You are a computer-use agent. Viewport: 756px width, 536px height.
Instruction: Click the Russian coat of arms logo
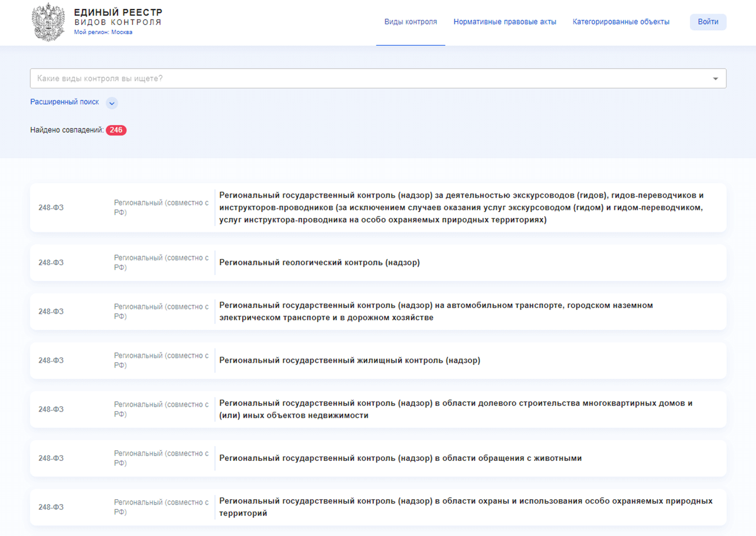48,22
